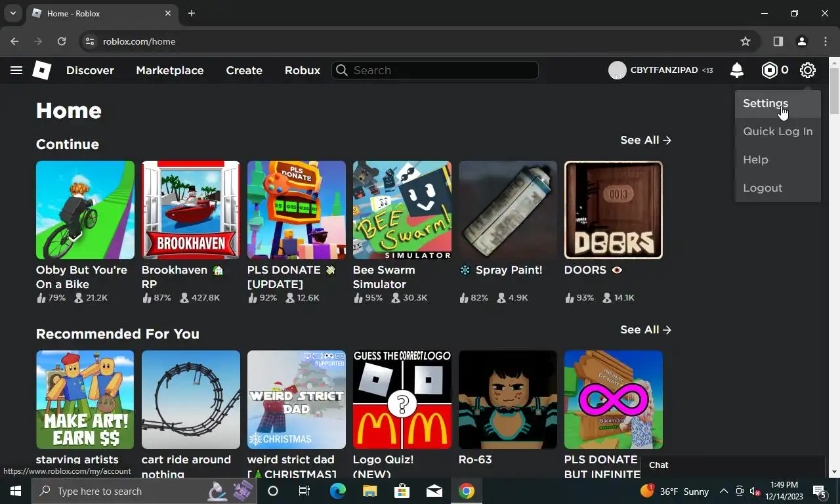Close the Home - Roblox tab
Screen dimensions: 840x504
click(x=168, y=13)
